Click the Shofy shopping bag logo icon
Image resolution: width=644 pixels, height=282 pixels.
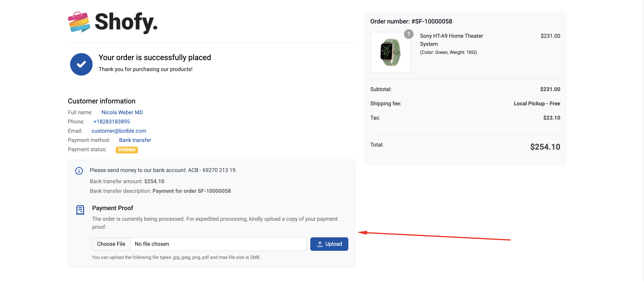79,22
